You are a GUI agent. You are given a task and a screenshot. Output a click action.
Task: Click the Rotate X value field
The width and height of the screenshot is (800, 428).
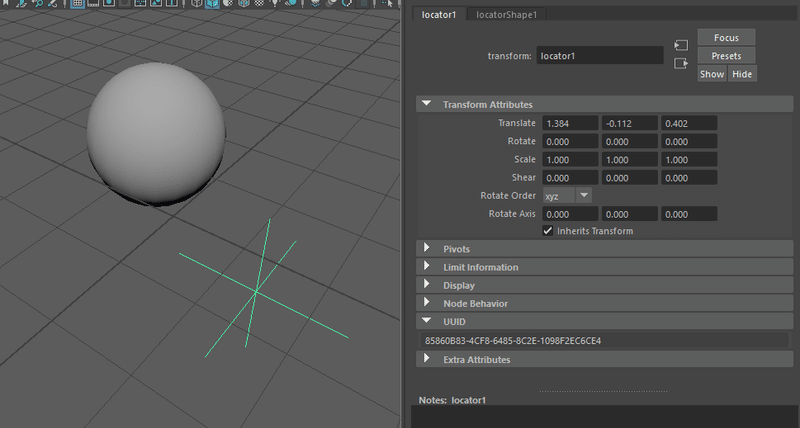coord(570,142)
